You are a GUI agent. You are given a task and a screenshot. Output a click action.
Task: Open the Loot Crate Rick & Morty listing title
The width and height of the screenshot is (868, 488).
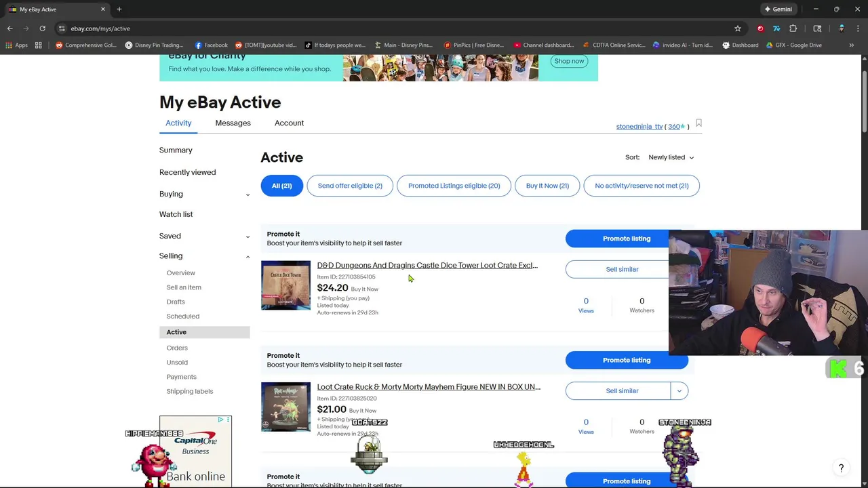[x=429, y=387]
